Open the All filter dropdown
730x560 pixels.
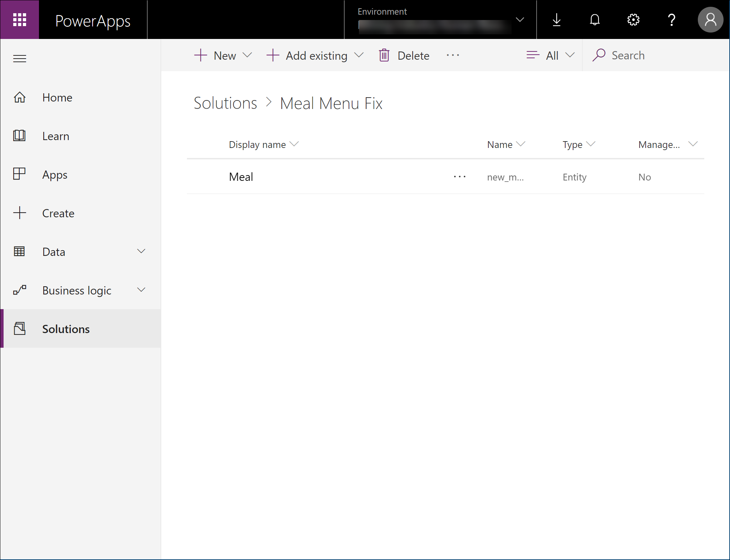click(551, 55)
